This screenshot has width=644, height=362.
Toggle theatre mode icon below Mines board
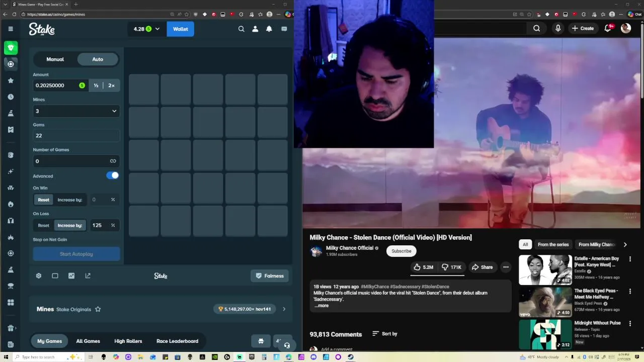(55, 276)
